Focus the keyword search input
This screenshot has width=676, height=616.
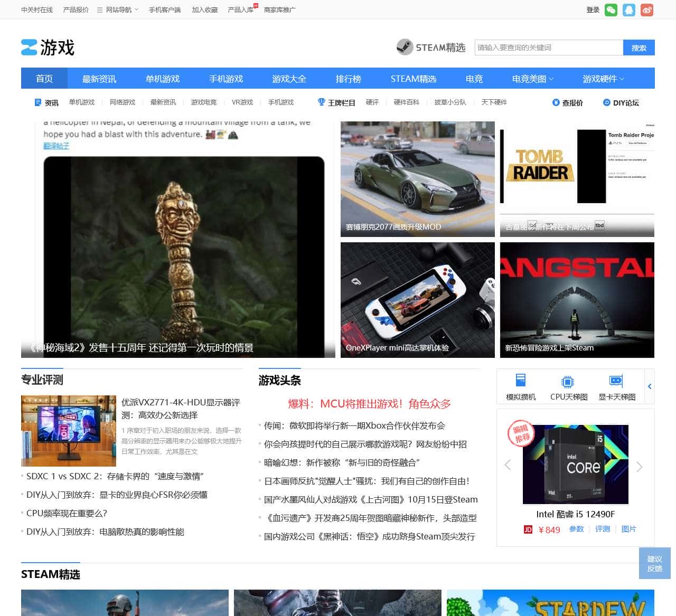[x=549, y=48]
